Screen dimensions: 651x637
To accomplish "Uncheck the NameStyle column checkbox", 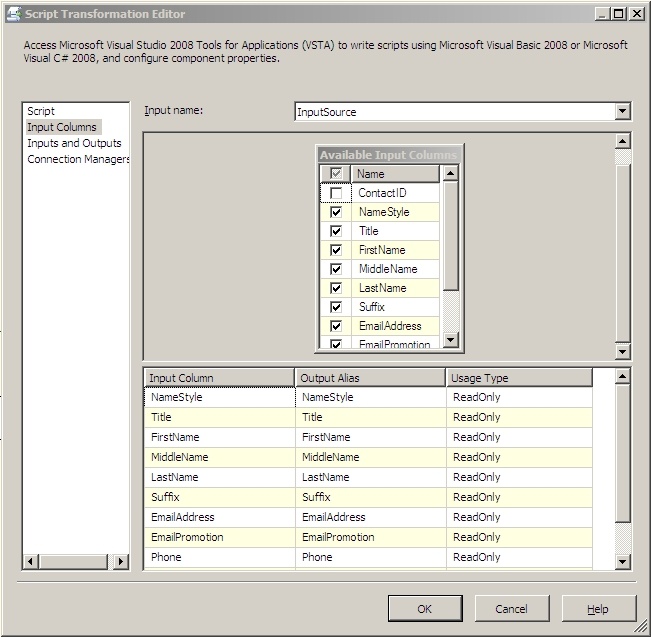I will (335, 212).
